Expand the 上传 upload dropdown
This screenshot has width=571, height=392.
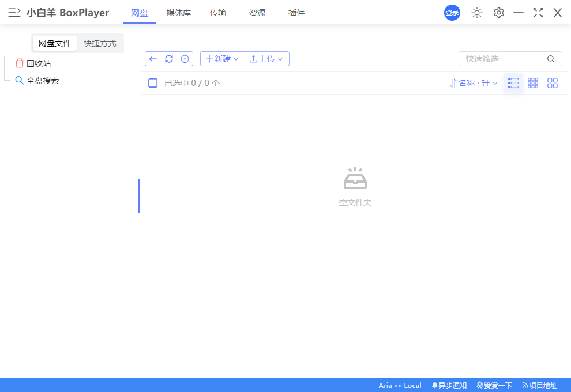point(266,58)
